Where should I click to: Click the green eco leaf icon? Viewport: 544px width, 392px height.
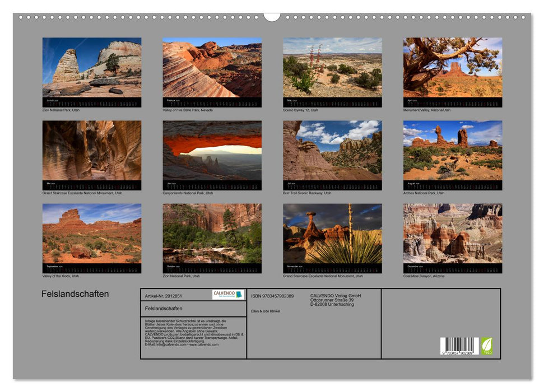pyautogui.click(x=487, y=346)
